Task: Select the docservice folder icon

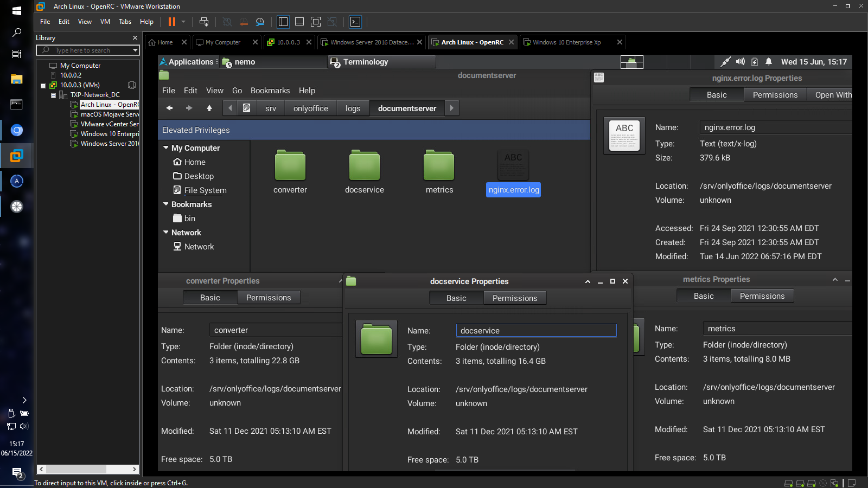Action: [x=365, y=165]
